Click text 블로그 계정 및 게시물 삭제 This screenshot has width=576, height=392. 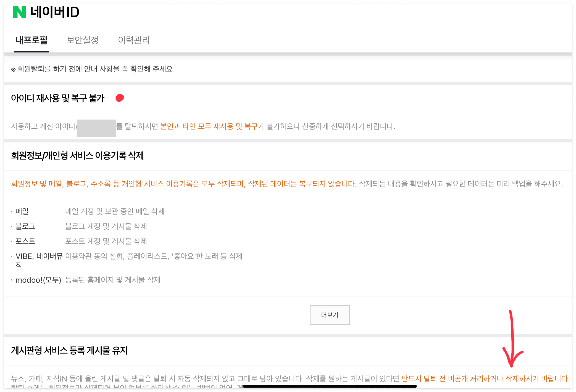coord(106,226)
